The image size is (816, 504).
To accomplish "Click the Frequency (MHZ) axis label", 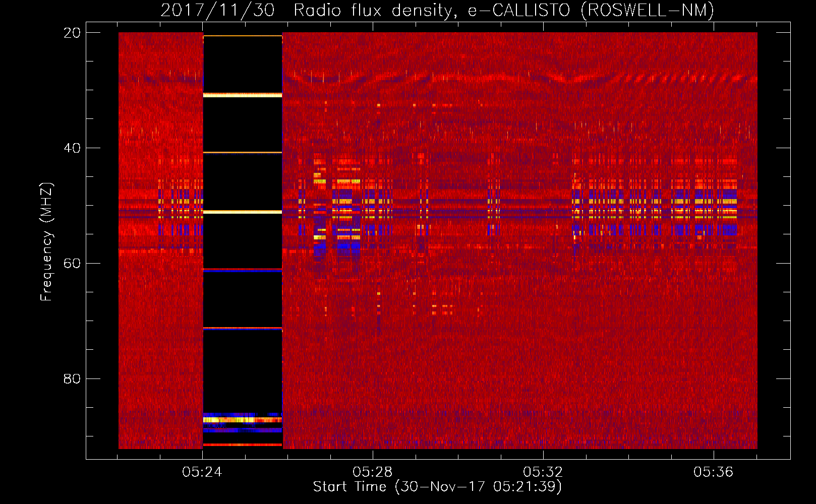I will coord(46,242).
